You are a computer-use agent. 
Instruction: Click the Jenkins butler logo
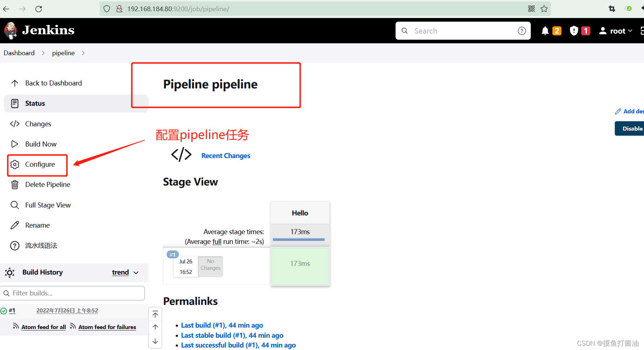click(11, 31)
